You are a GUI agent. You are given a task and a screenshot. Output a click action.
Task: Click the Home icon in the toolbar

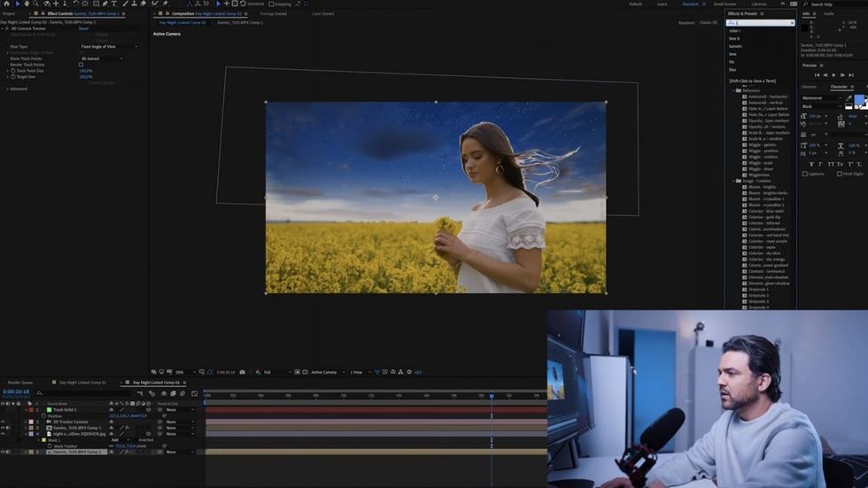click(7, 4)
